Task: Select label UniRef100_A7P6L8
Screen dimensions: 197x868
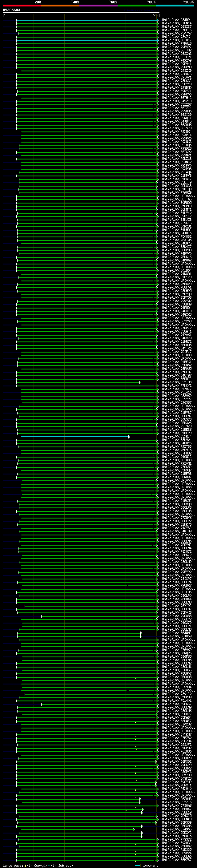Action: (176, 43)
